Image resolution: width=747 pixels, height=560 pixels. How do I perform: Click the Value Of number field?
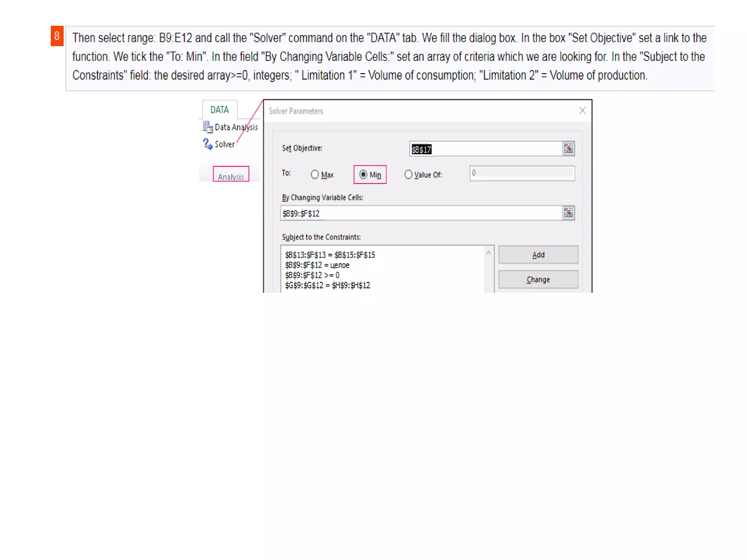click(x=522, y=173)
